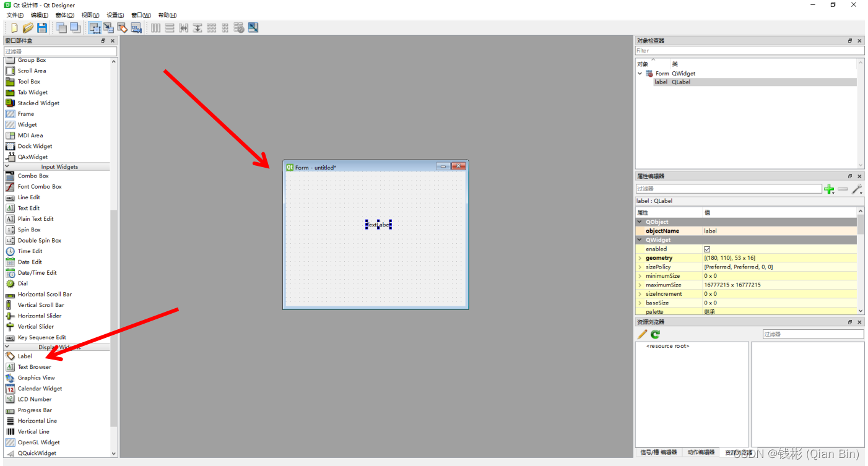Click the Lay Out in Form Layout icon
This screenshot has width=868, height=466.
(x=225, y=28)
